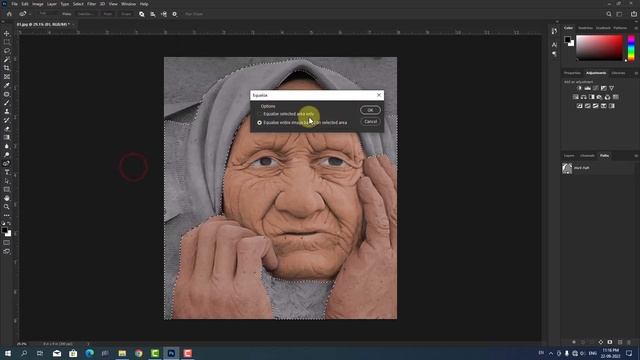Select the Brush tool
This screenshot has width=640, height=360.
click(7, 103)
